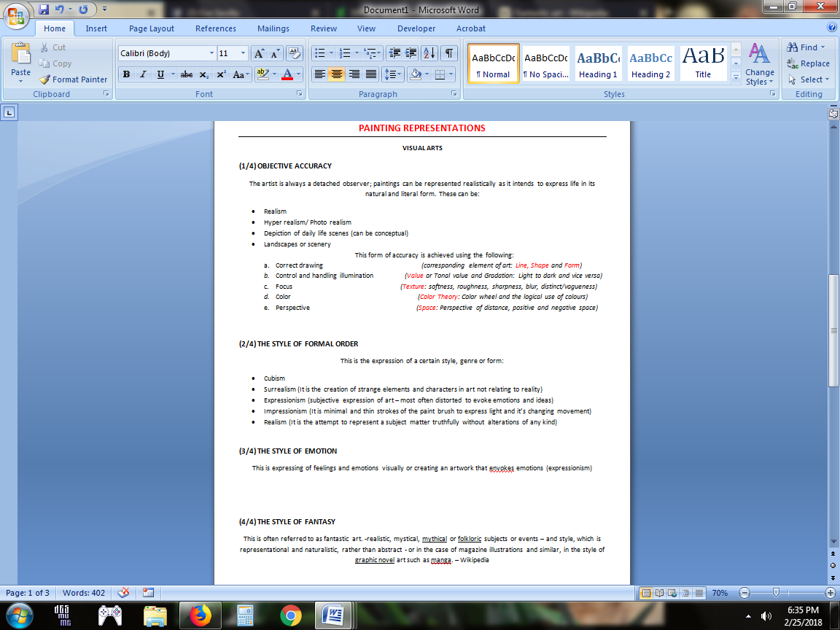This screenshot has width=840, height=630.
Task: Zoom out with the minus button
Action: click(x=744, y=593)
